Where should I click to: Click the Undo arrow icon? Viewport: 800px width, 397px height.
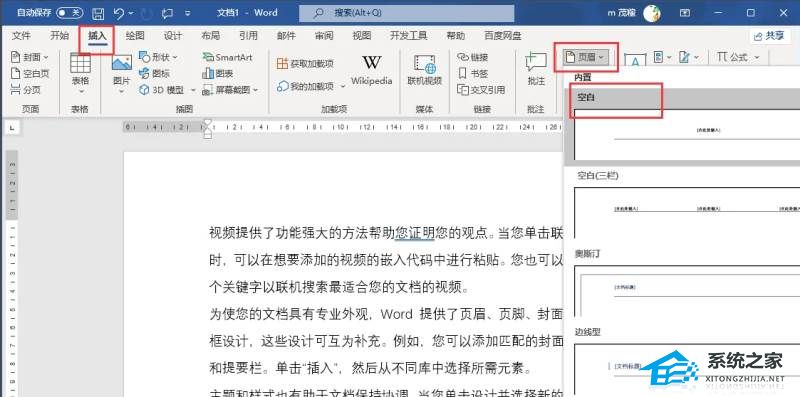(x=119, y=13)
